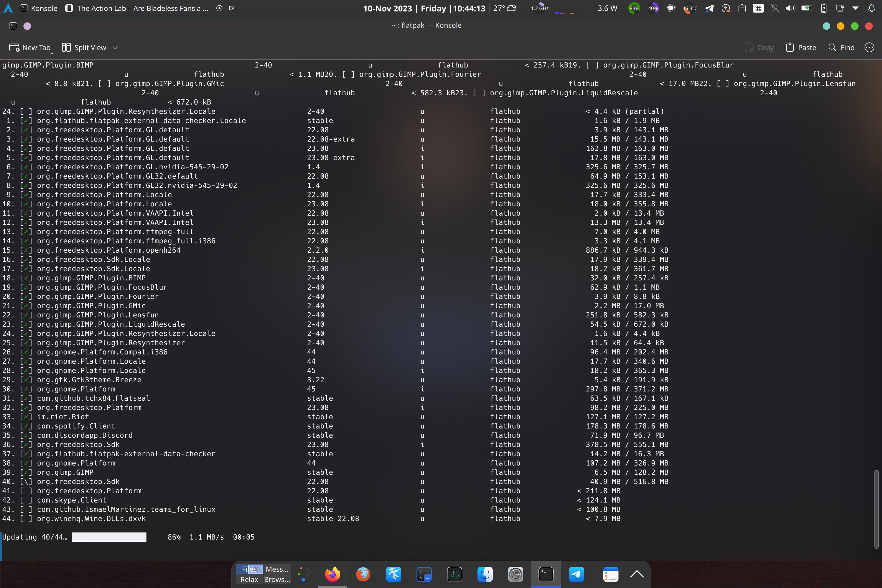
Task: Play or pause the Action Lab media
Action: [219, 8]
